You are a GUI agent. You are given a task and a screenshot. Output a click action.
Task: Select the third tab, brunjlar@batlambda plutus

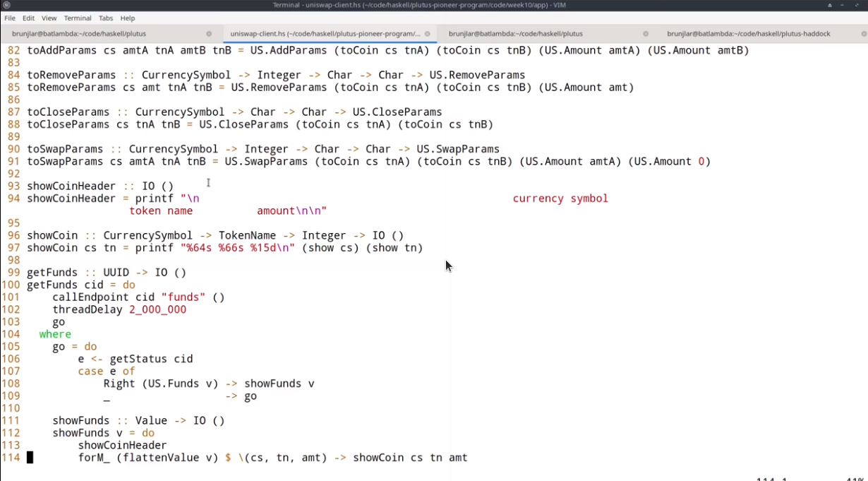(x=515, y=34)
